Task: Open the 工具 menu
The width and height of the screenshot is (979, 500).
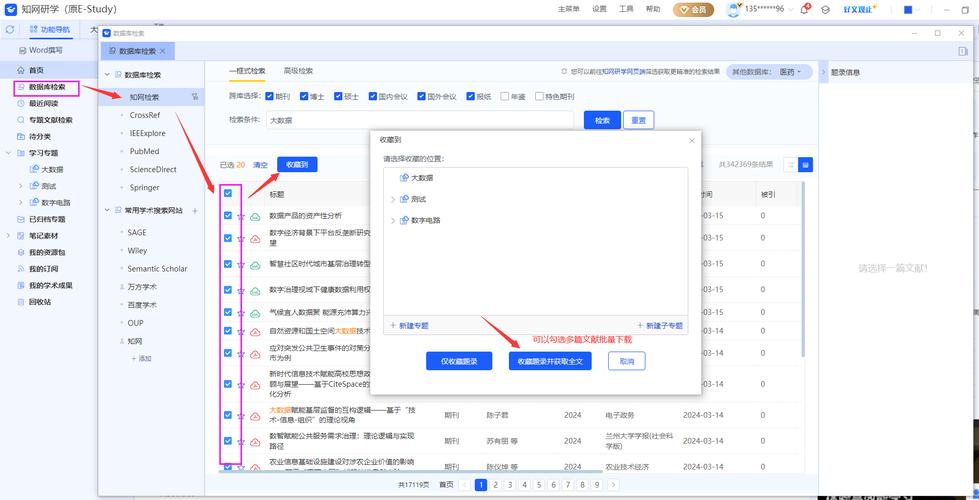Action: 626,9
